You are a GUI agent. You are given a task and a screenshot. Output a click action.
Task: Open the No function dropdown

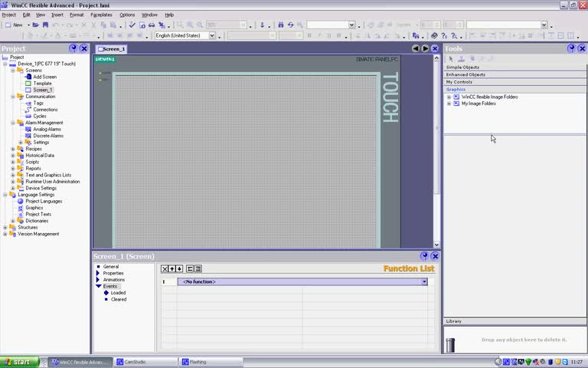click(x=424, y=281)
